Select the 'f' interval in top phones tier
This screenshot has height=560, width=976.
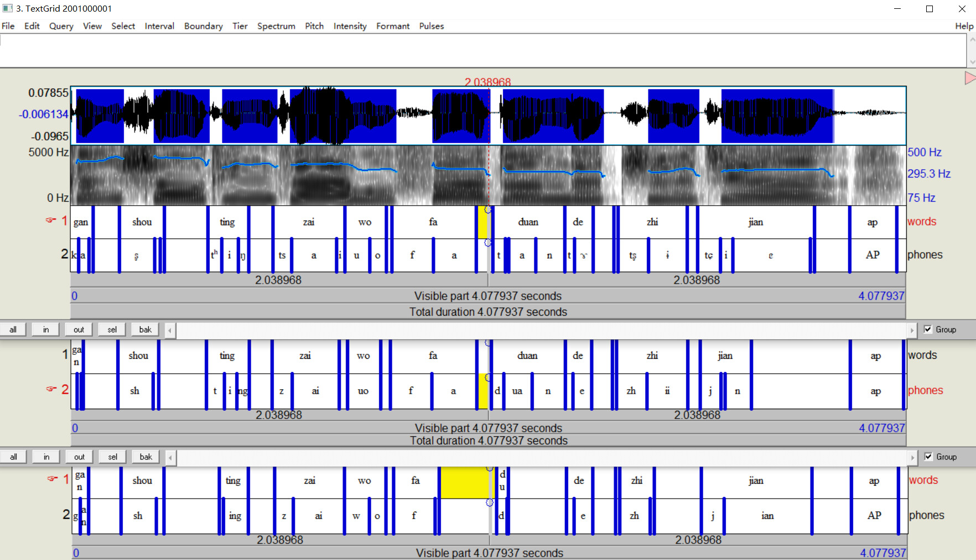click(x=412, y=255)
